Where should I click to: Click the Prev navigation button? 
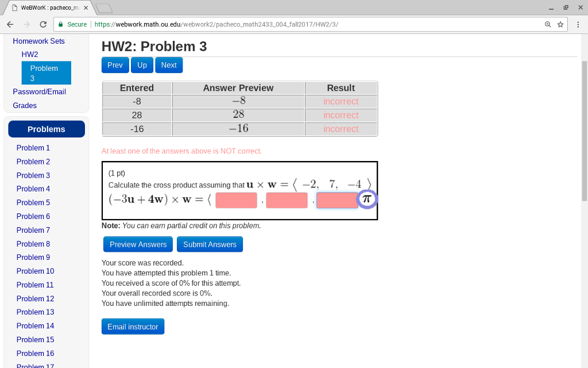(x=115, y=65)
